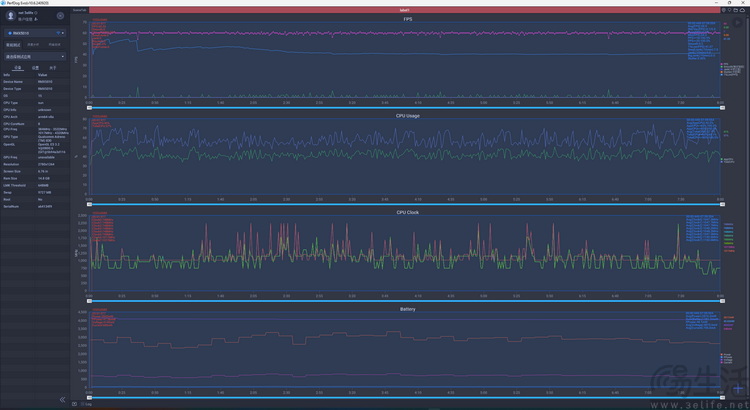Click CPU Clock chart range slider left handle

pyautogui.click(x=89, y=301)
